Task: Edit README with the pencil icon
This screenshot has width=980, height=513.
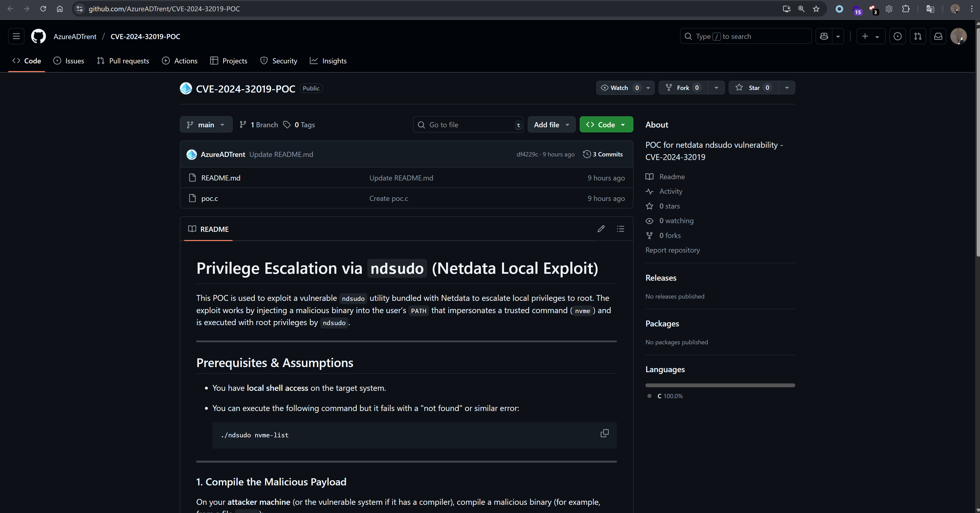Action: point(601,229)
